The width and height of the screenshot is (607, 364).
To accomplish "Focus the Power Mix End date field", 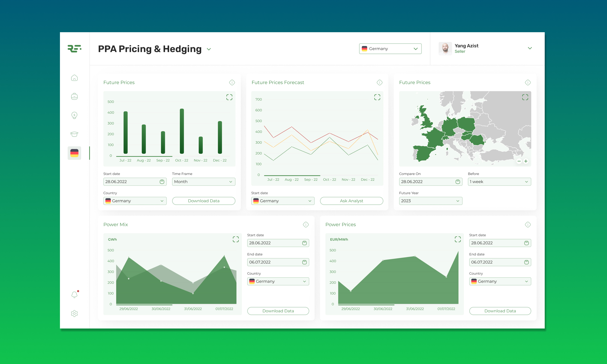I will click(x=278, y=262).
